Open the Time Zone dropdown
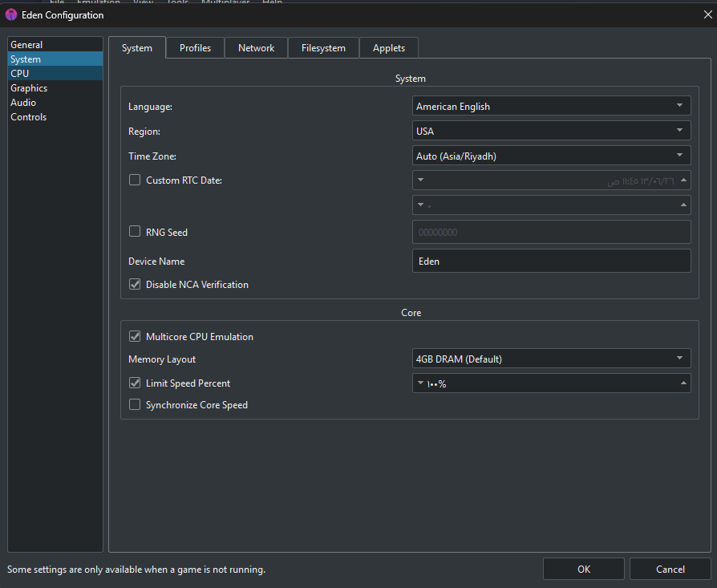 (551, 156)
